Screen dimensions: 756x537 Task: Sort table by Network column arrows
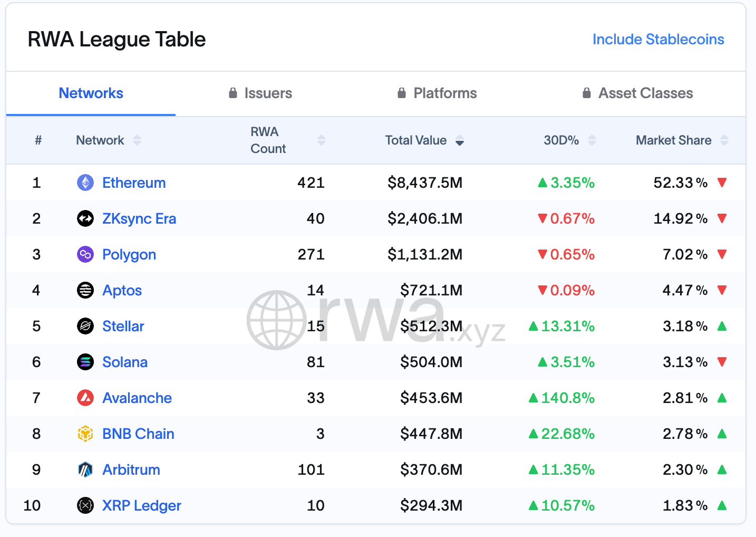point(137,140)
